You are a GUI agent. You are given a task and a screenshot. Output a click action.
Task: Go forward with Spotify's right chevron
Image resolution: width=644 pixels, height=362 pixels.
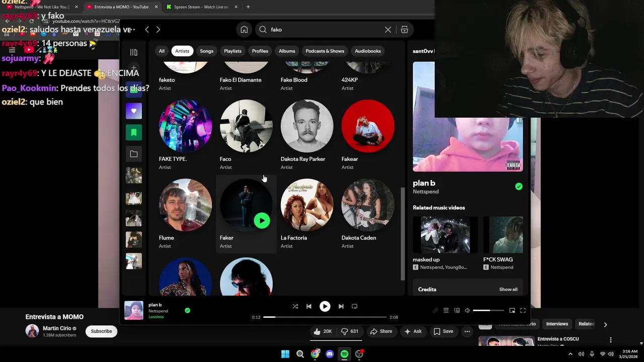(158, 30)
